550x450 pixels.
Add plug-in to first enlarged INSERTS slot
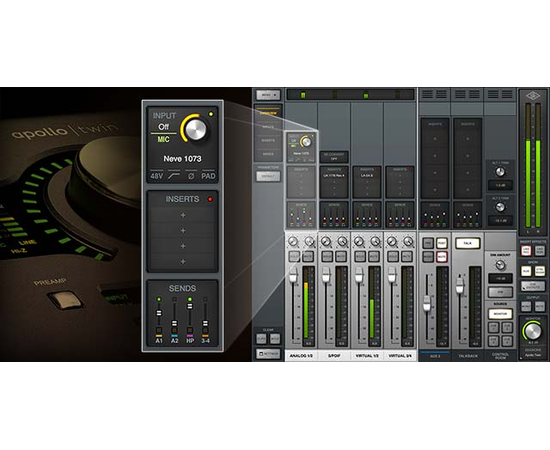[182, 215]
